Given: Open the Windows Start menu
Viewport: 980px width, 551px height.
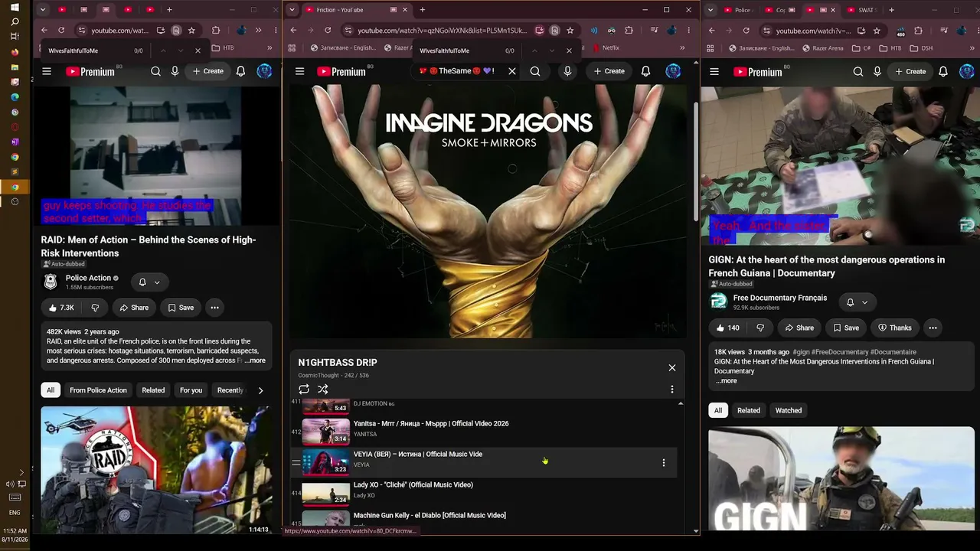Looking at the screenshot, I should [x=15, y=8].
